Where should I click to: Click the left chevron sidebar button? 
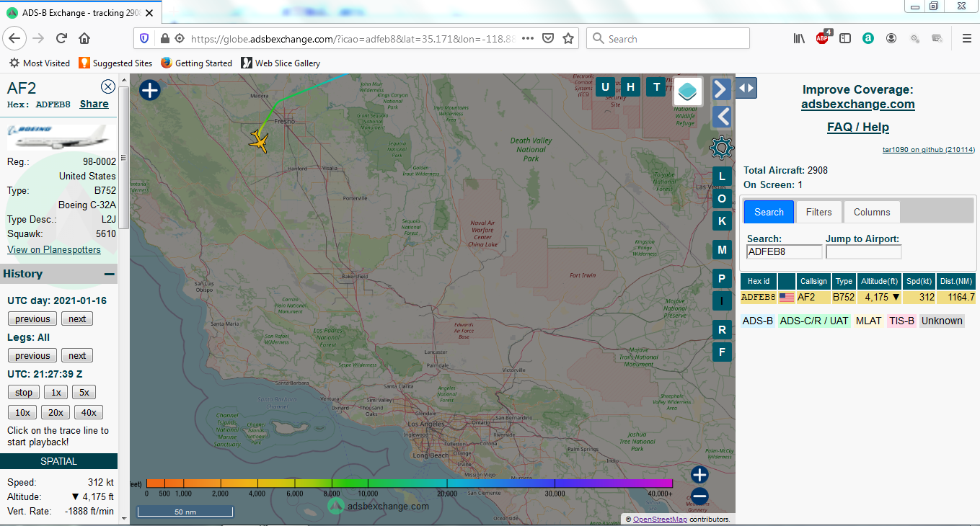722,117
